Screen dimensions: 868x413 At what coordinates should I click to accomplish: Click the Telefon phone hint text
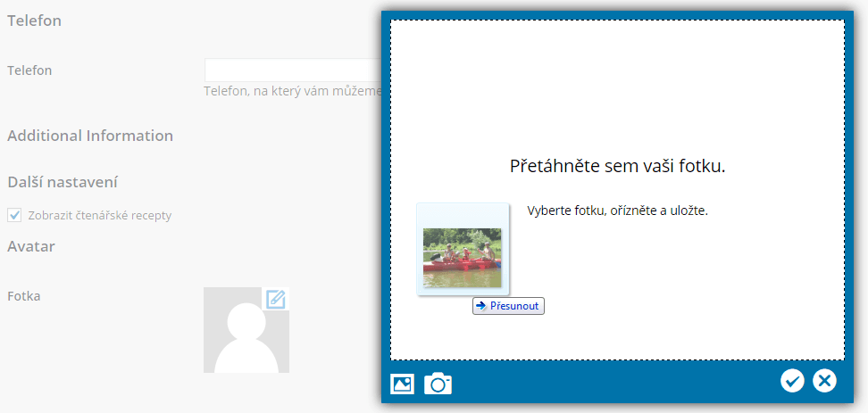point(293,91)
